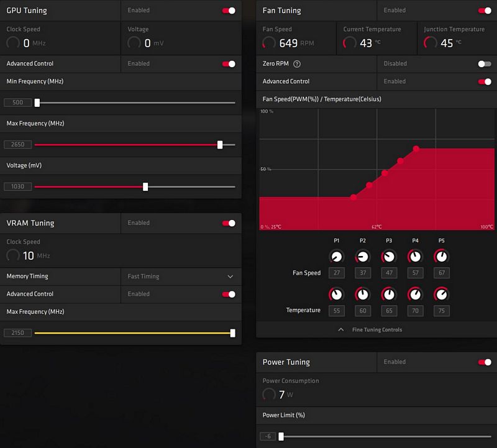Click the "43" current temperature reading
The image size is (497, 448).
(x=366, y=43)
